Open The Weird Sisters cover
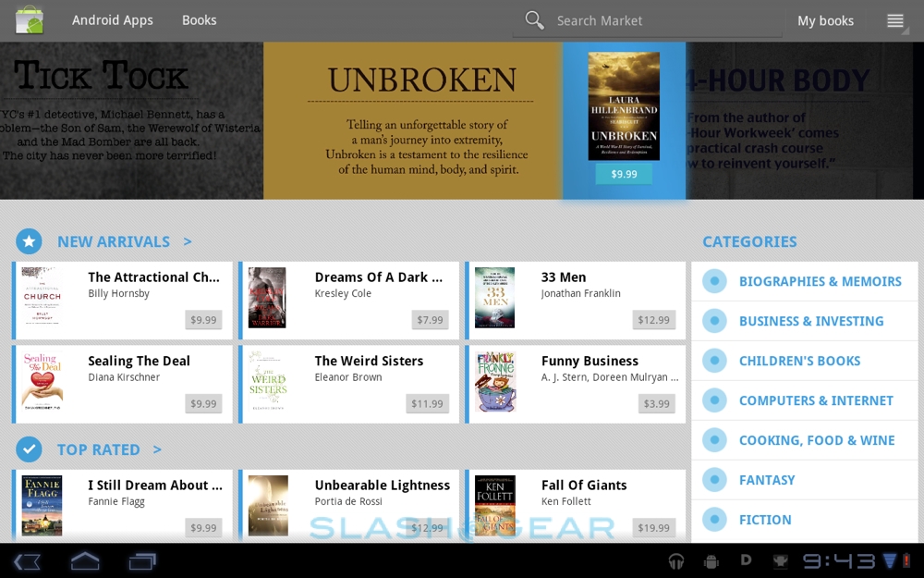 (268, 381)
